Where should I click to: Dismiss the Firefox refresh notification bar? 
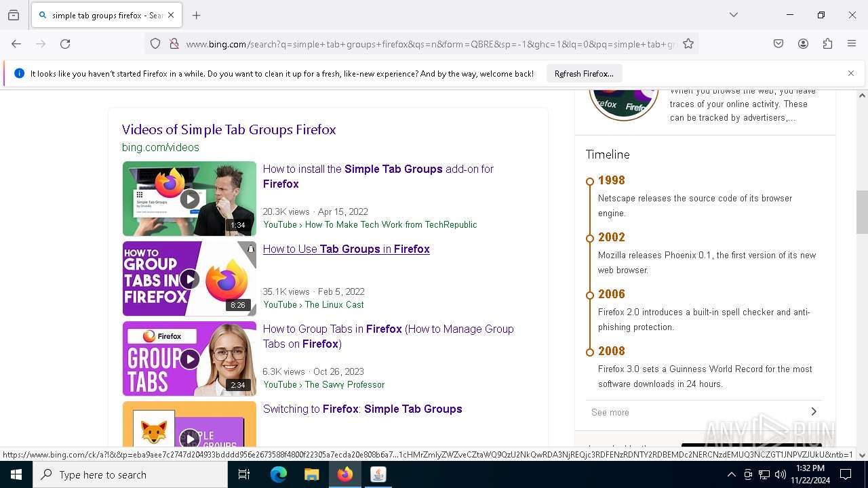click(851, 73)
